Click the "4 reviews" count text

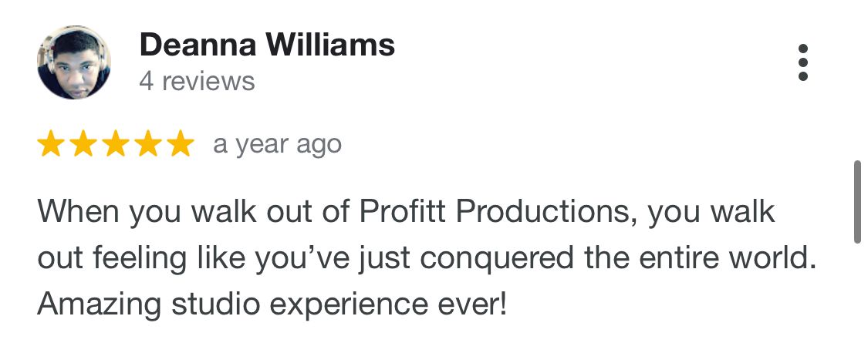point(197,81)
